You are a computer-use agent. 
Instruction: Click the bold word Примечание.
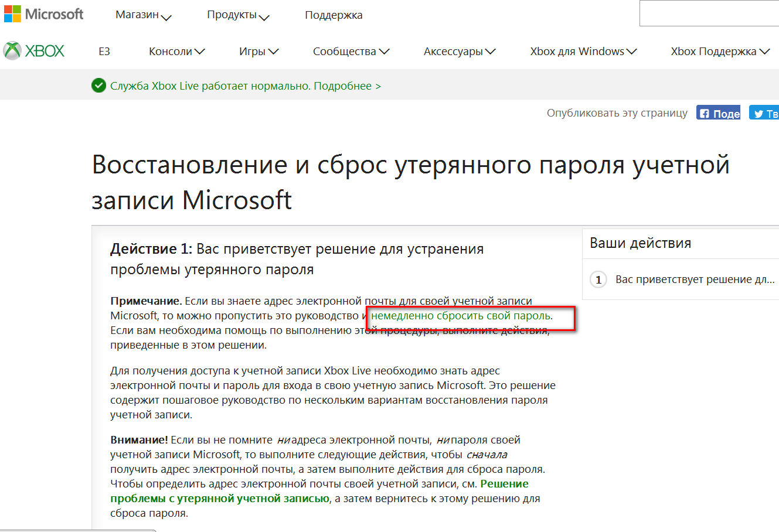(x=146, y=301)
